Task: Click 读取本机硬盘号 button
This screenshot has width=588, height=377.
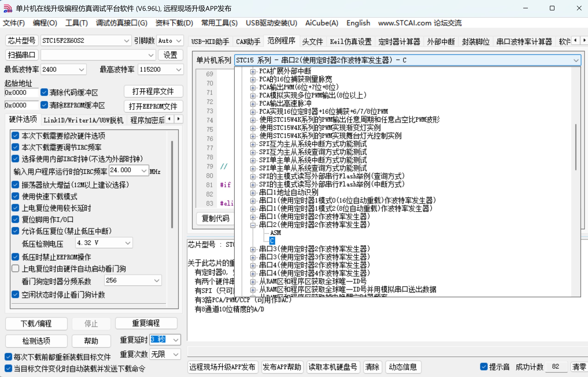Action: pos(333,367)
